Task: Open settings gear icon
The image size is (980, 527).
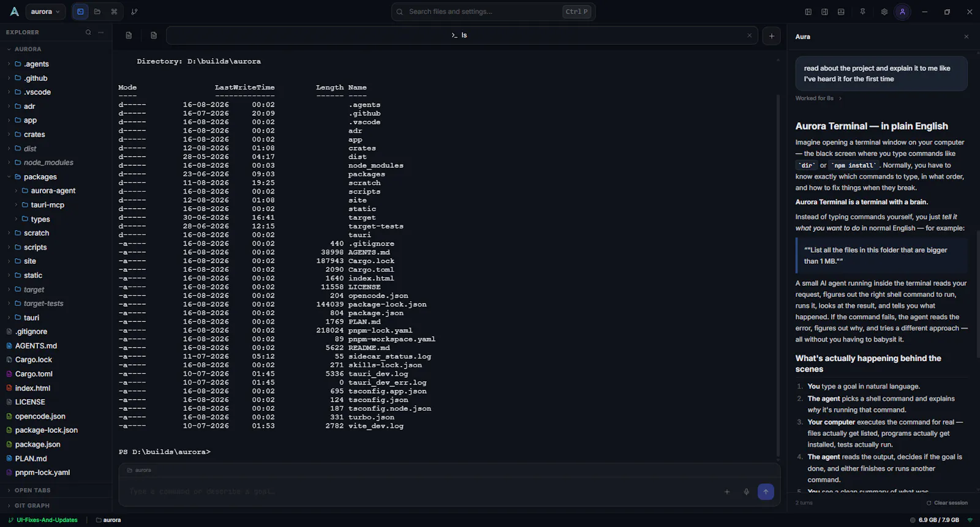Action: tap(884, 12)
